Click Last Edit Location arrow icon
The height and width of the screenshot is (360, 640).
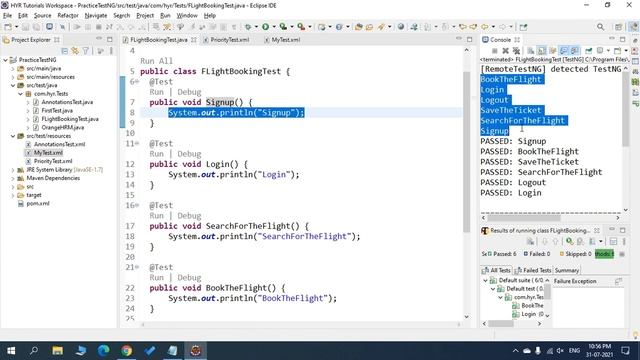462,27
